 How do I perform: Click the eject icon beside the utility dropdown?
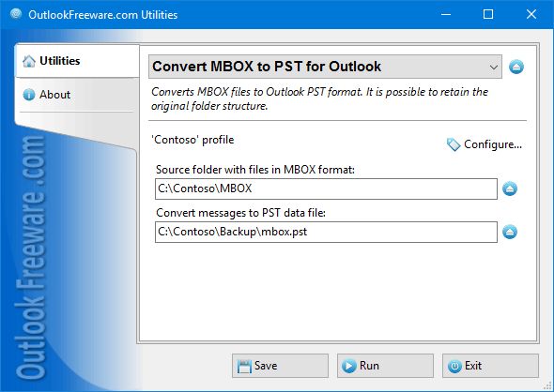(x=516, y=67)
